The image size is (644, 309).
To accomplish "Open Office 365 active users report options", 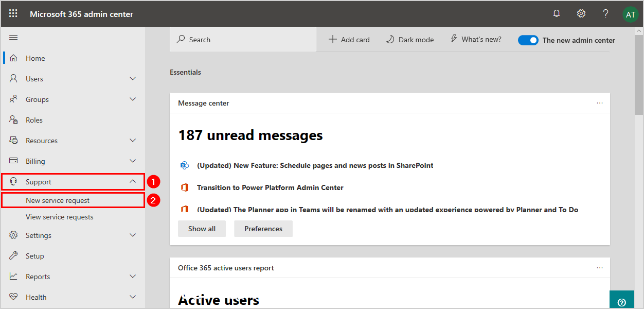I will point(600,268).
